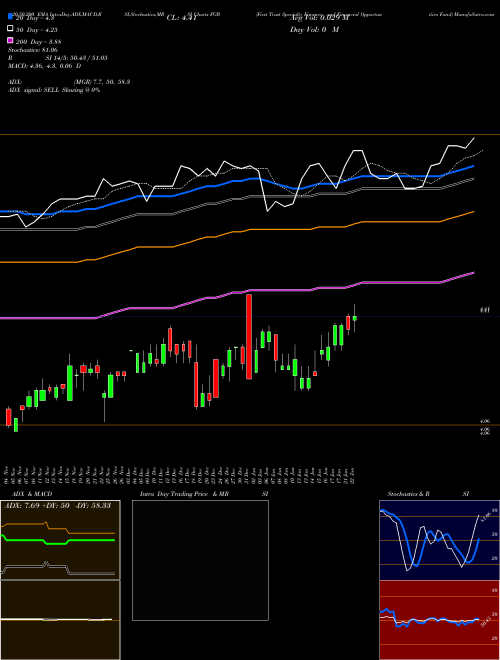
Task: Select the '50 Day = 4.23' legend text
Action: coord(37,30)
